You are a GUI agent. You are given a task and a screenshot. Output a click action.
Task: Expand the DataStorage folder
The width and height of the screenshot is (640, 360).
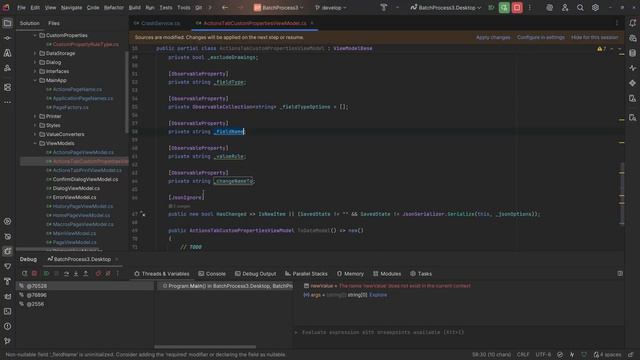click(x=35, y=53)
